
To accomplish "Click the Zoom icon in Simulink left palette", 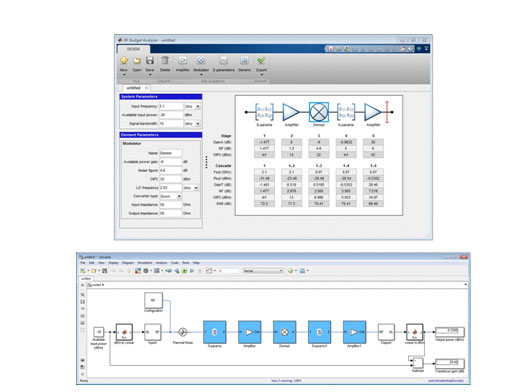I will click(x=82, y=295).
